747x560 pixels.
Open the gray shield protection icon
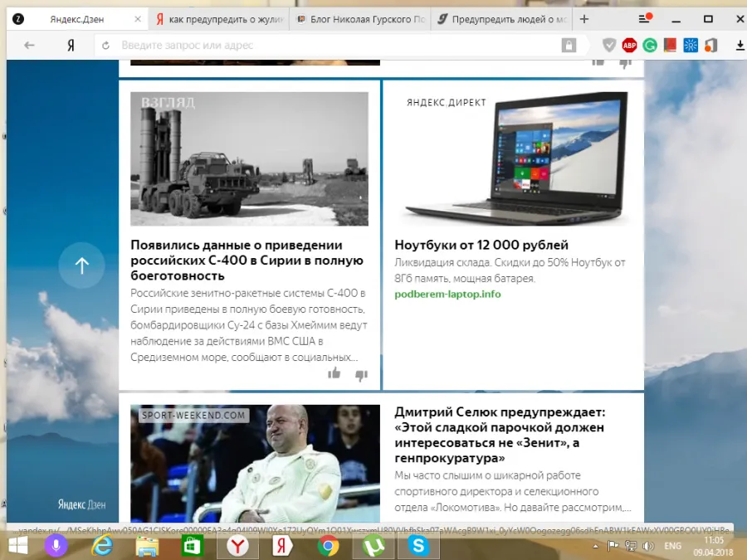click(x=609, y=46)
